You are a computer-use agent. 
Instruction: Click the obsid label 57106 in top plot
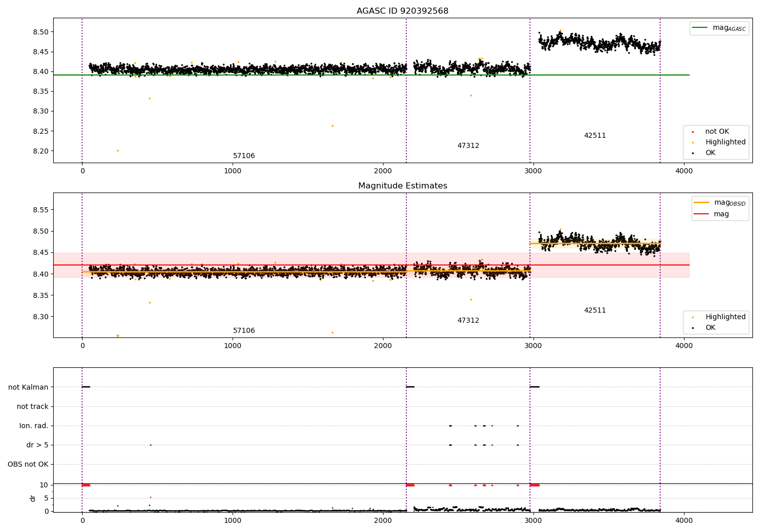[x=244, y=156]
